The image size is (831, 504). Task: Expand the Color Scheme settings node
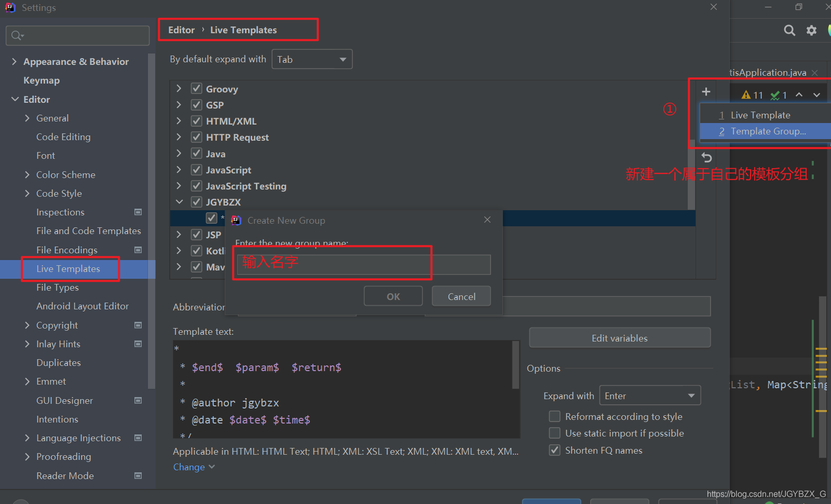pos(27,174)
